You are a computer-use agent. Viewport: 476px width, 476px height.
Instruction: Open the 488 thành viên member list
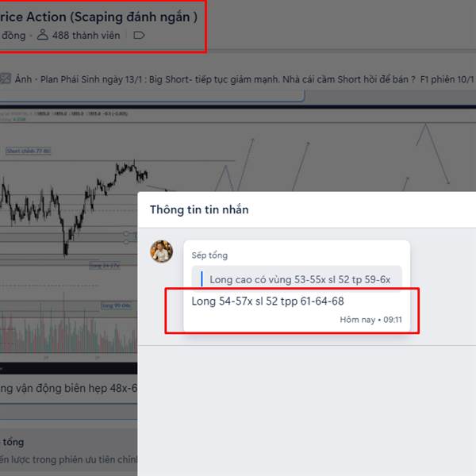tap(86, 36)
